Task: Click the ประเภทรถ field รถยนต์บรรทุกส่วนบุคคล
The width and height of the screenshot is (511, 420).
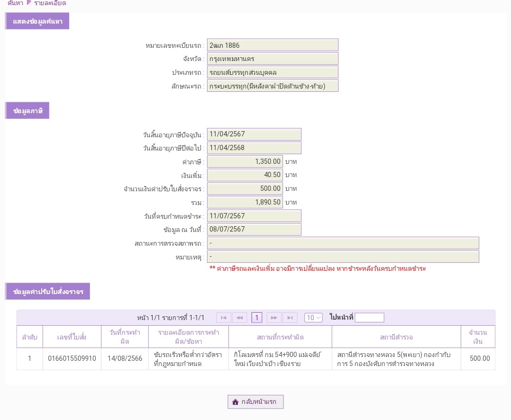Action: (273, 72)
